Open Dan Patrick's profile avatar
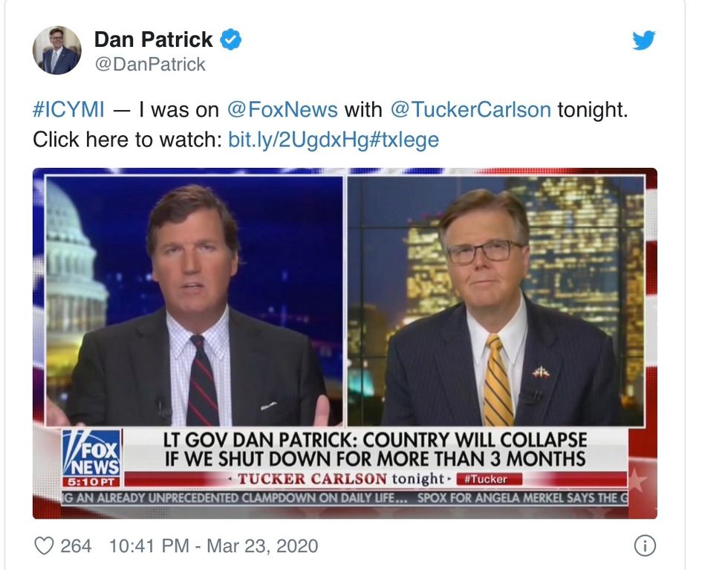 coord(57,51)
